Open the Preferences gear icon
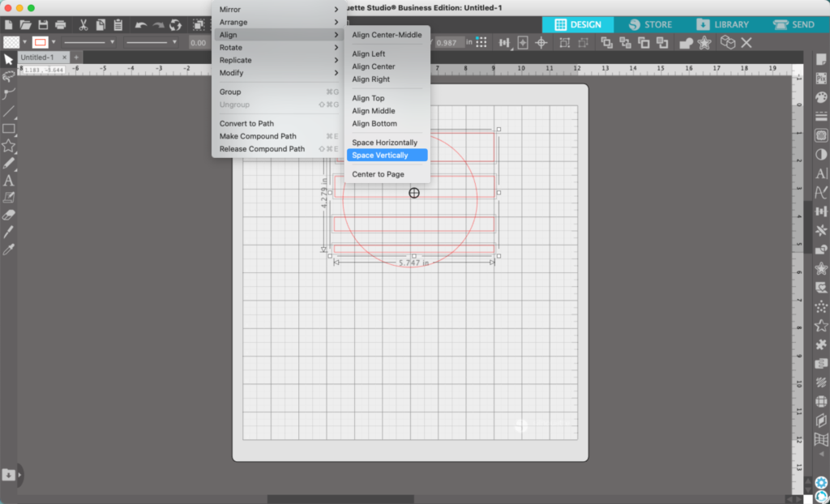The image size is (830, 504). 821,482
